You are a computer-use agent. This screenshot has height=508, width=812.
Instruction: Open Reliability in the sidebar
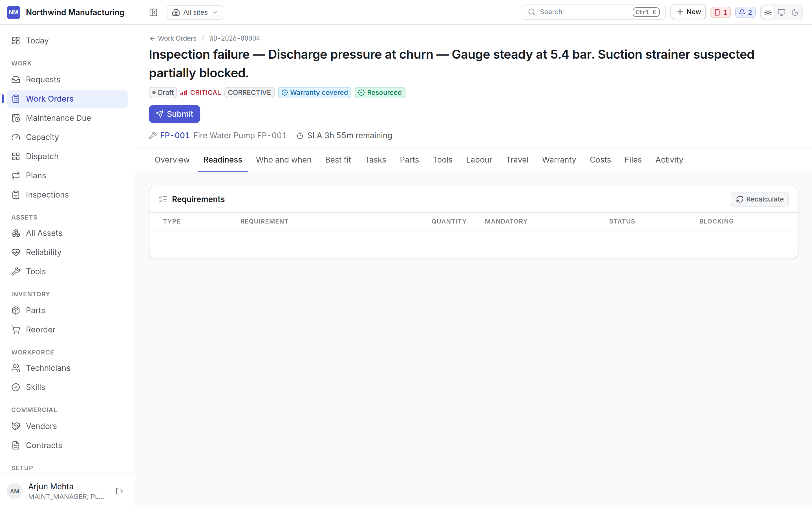tap(67, 252)
